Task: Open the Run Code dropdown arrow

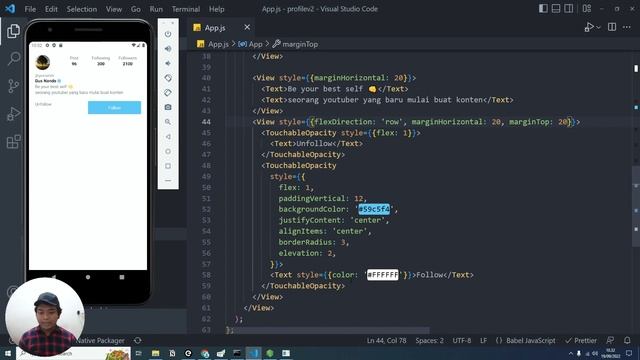Action: click(598, 27)
